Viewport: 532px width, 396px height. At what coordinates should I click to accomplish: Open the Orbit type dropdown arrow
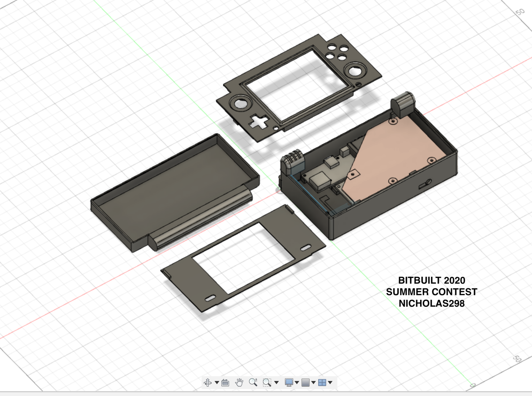coord(217,383)
